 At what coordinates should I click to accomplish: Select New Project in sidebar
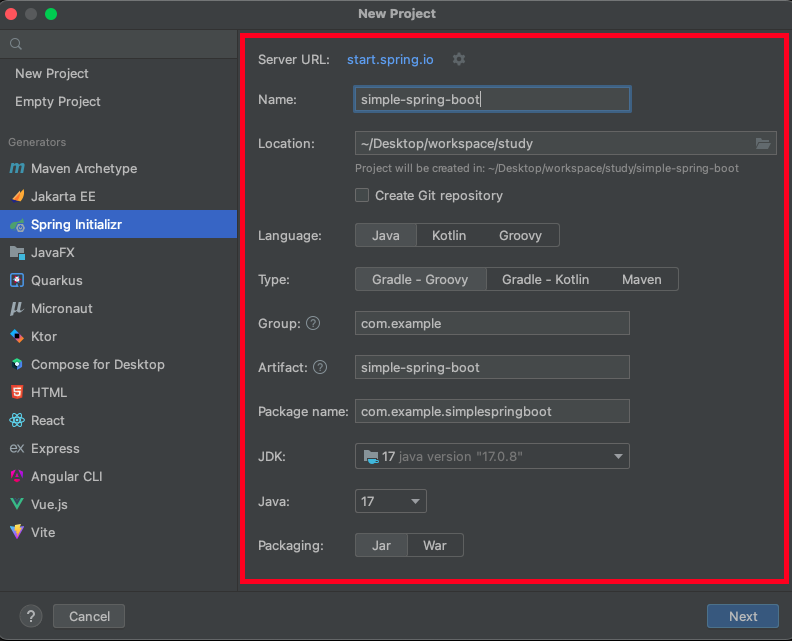pos(52,73)
